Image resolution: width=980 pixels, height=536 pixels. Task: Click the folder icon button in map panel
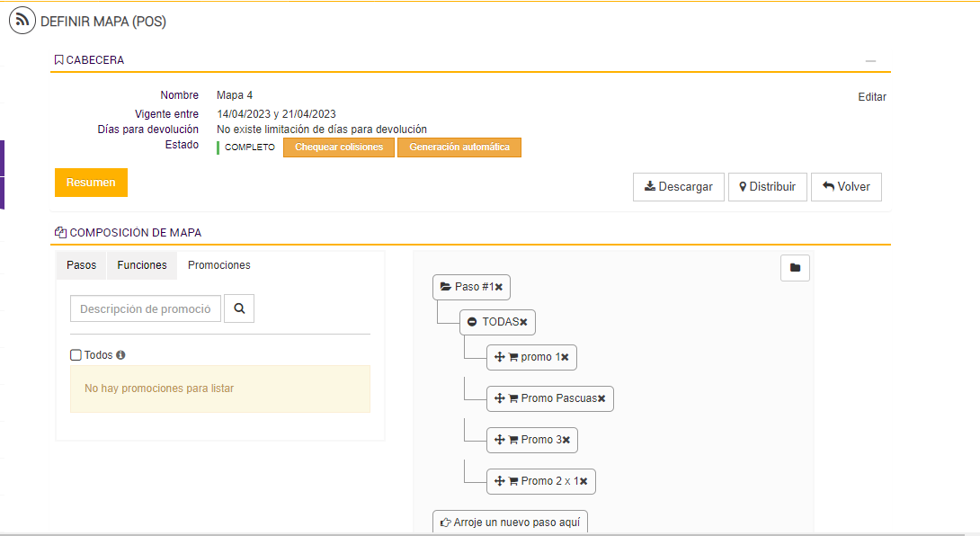[795, 267]
